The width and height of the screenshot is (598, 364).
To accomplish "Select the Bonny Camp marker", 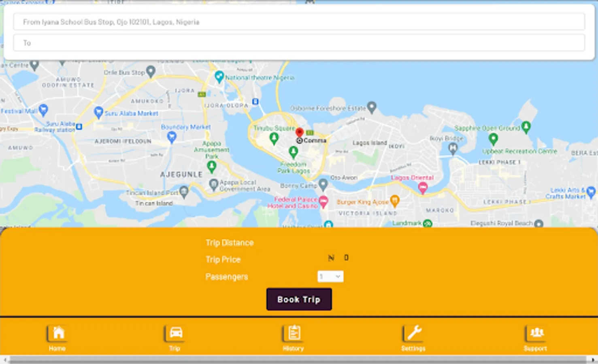I will click(323, 185).
